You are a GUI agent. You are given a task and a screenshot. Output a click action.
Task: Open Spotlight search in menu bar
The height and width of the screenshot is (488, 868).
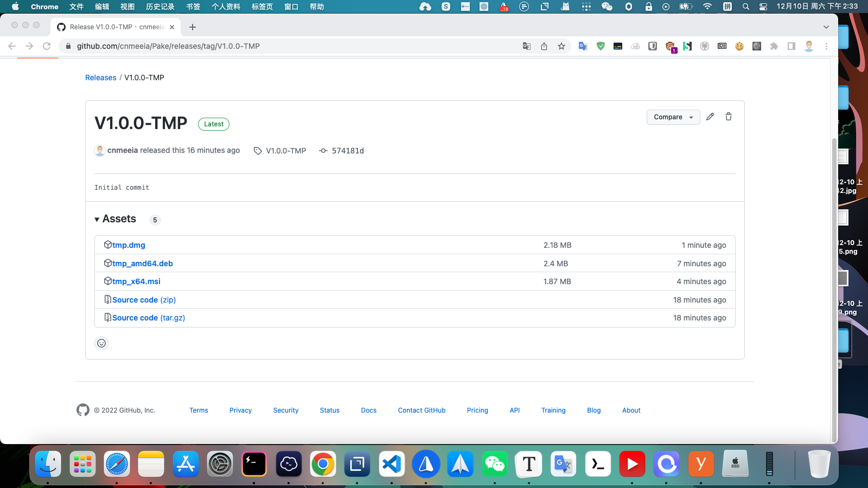click(x=746, y=7)
